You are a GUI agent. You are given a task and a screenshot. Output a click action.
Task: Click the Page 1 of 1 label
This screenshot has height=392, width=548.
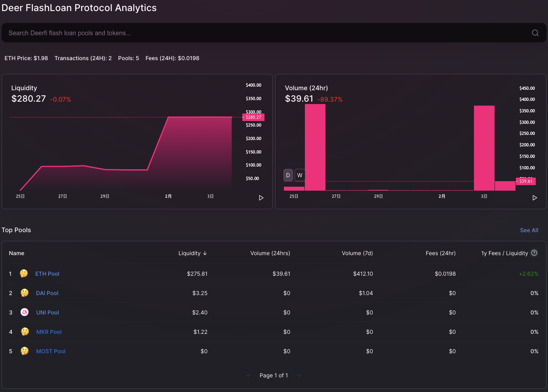pos(274,375)
